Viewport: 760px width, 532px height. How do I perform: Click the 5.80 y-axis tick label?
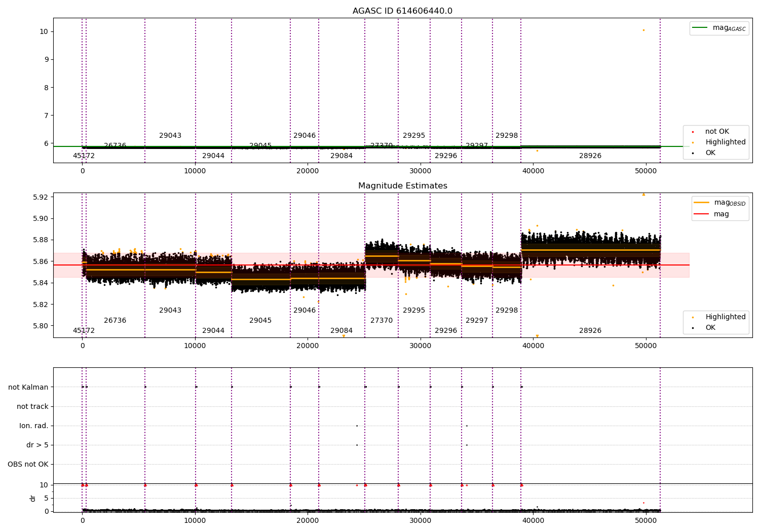pyautogui.click(x=41, y=326)
